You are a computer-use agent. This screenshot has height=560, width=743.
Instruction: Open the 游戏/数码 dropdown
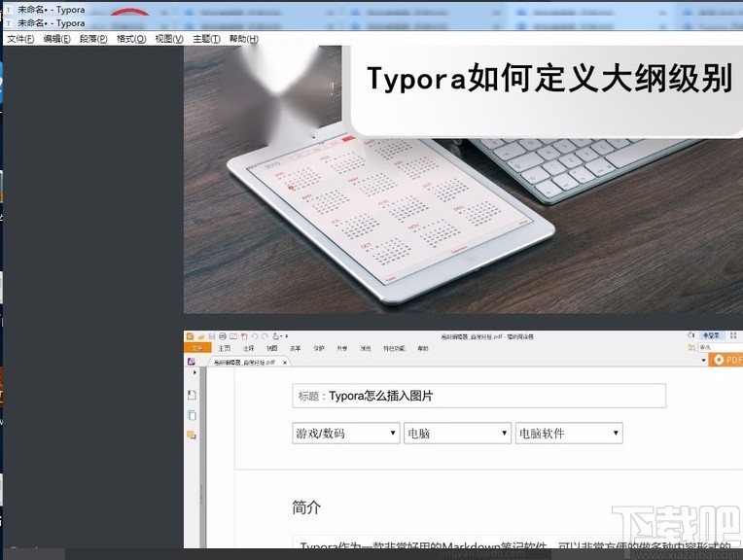[x=346, y=433]
